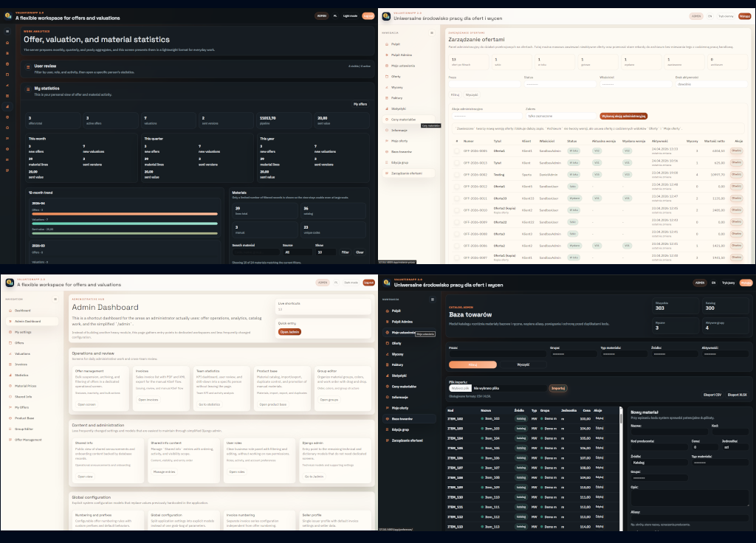Screen dimensions: 756x543
Task: Click the Statystyki chart icon in the Zarządzanie ofertami sidebar
Action: [387, 109]
